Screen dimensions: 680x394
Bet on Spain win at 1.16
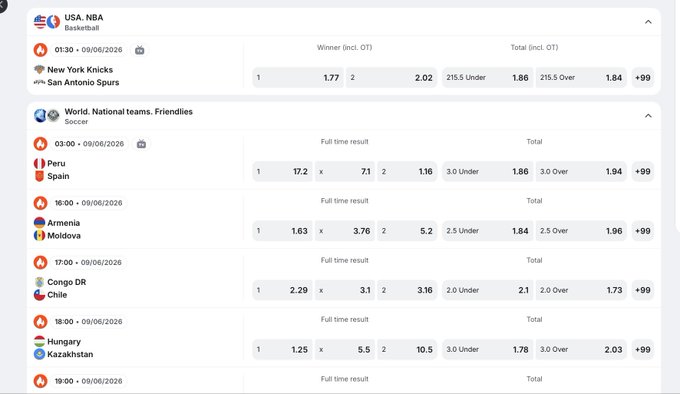pos(407,172)
